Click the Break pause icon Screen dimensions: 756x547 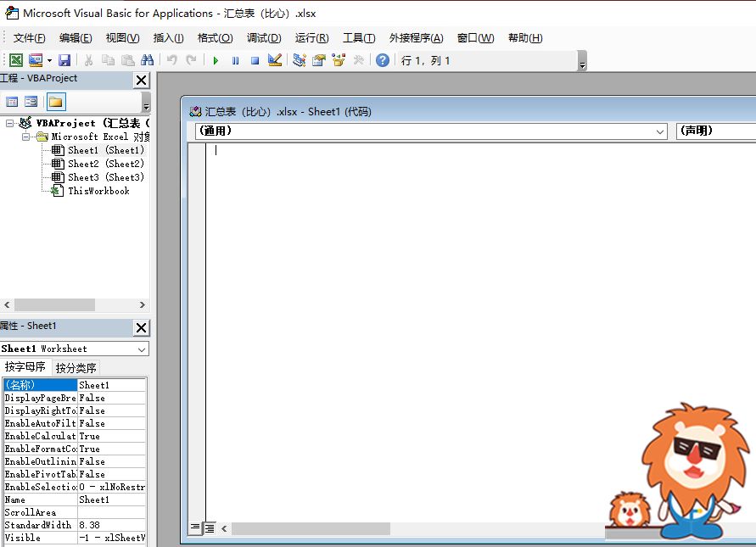coord(235,60)
